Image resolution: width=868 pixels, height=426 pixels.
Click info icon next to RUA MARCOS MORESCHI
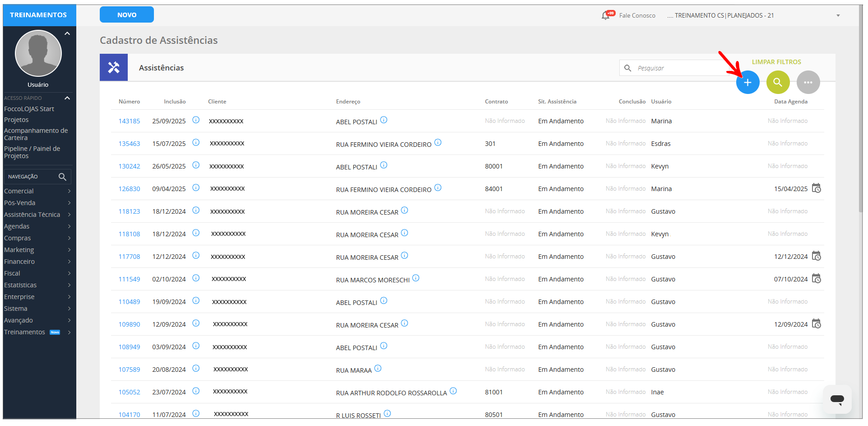click(416, 278)
